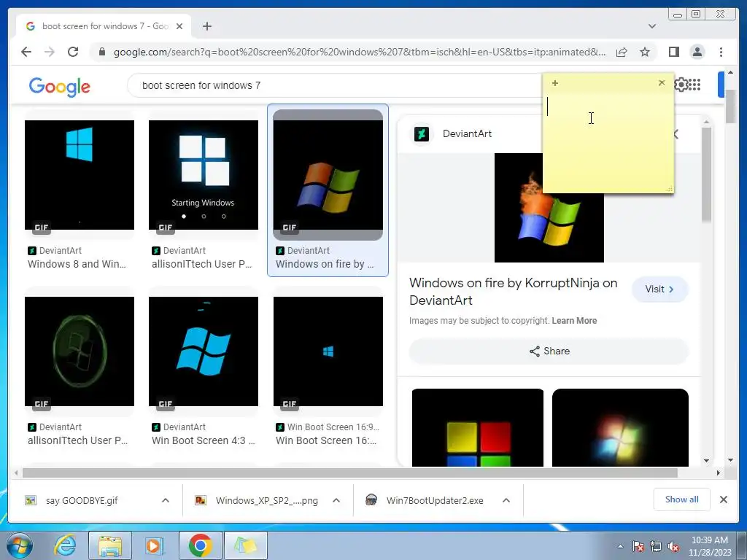Click the page horizontal scrollbar
Image resolution: width=747 pixels, height=560 pixels.
pyautogui.click(x=349, y=472)
